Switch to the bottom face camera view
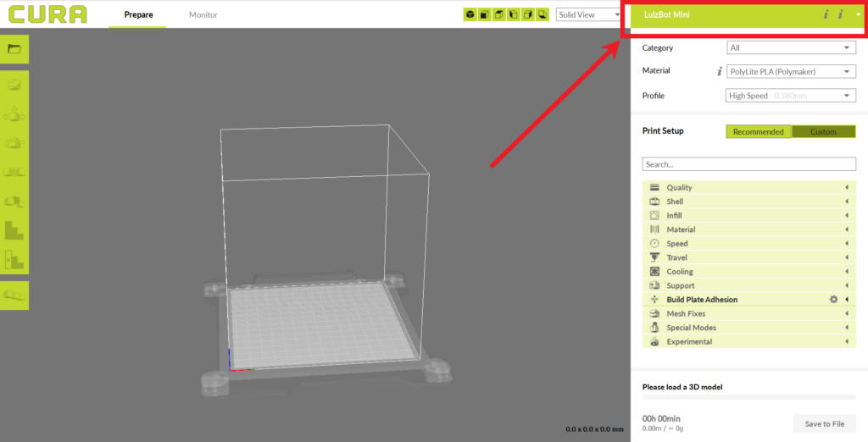The image size is (868, 442). (542, 15)
